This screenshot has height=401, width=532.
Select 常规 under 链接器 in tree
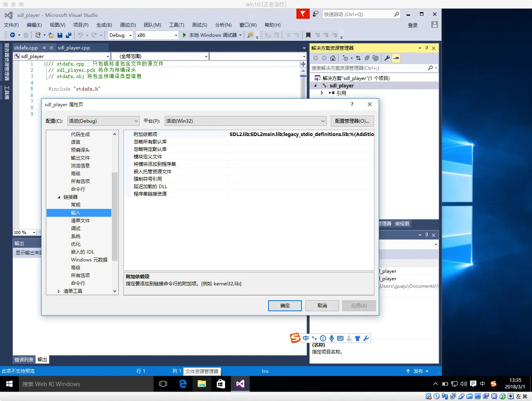click(x=76, y=205)
